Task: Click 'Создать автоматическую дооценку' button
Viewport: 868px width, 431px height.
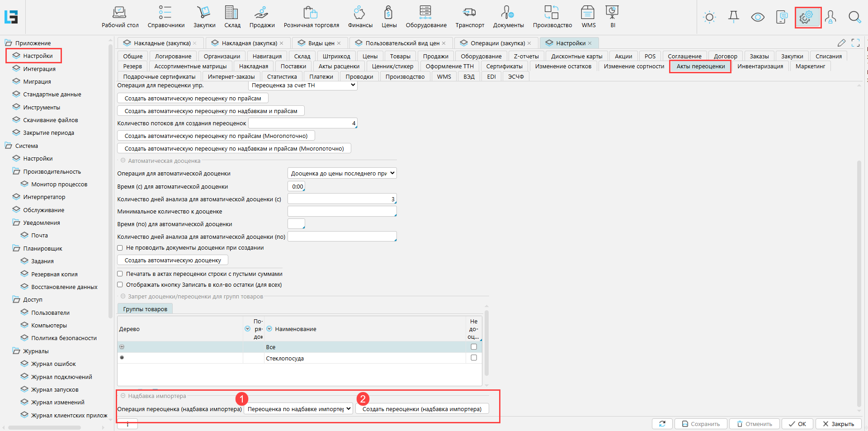Action: pos(173,260)
